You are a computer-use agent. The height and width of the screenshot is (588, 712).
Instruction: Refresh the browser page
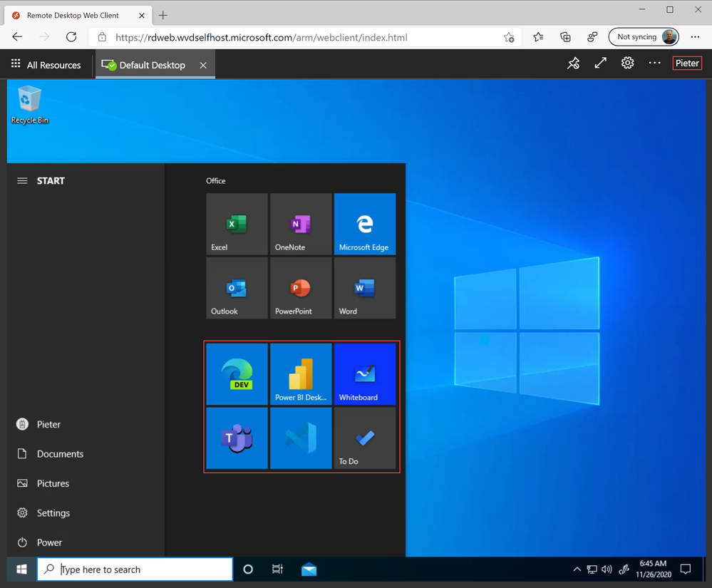click(x=71, y=37)
